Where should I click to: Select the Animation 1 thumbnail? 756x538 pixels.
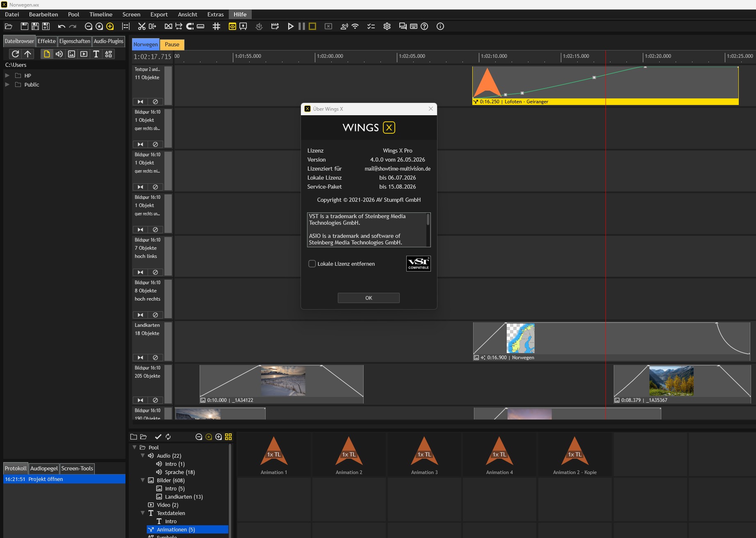[274, 455]
